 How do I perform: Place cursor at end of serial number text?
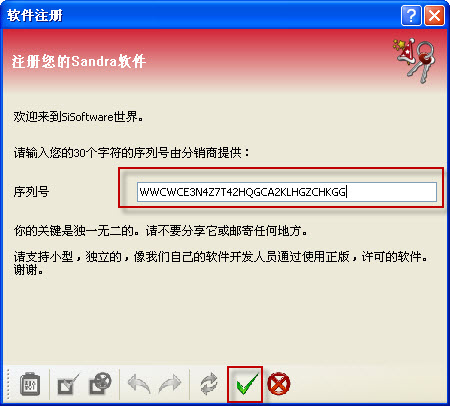click(x=347, y=192)
